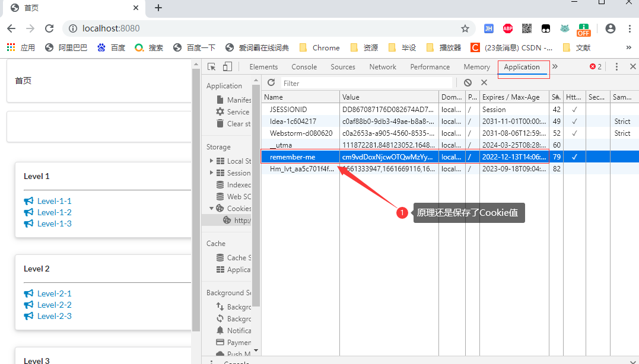Refresh the cookies table
The height and width of the screenshot is (364, 639).
(271, 83)
